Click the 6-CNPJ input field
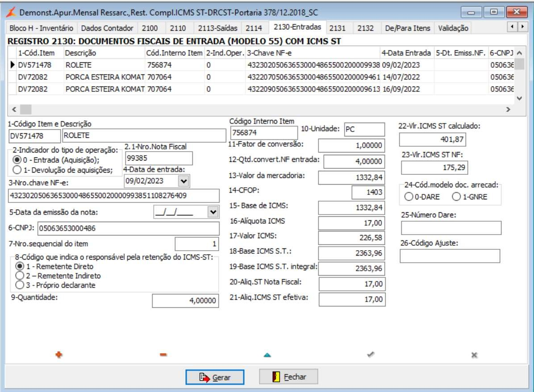Screen dimensions: 534x392 [129, 228]
